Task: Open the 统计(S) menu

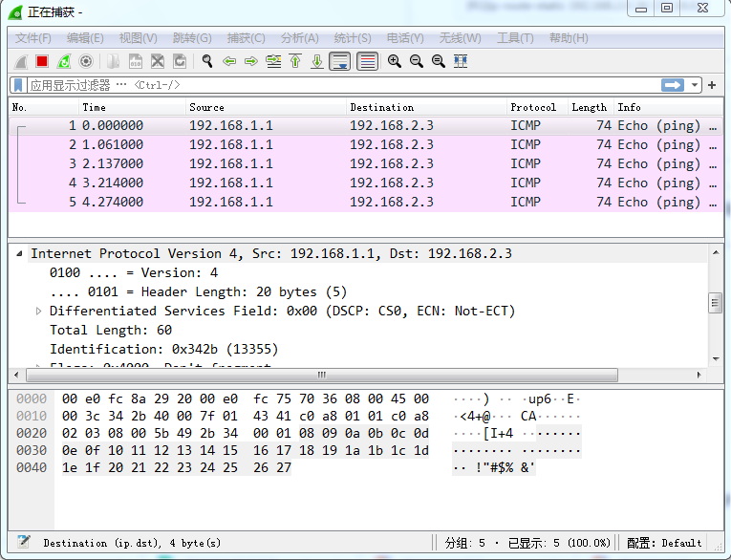Action: pyautogui.click(x=353, y=38)
